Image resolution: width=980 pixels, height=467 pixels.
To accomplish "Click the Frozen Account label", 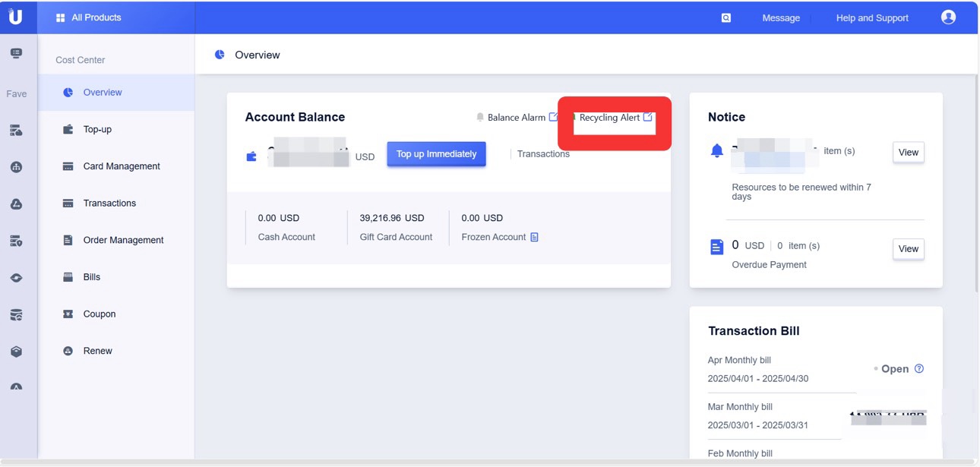I will pyautogui.click(x=494, y=237).
